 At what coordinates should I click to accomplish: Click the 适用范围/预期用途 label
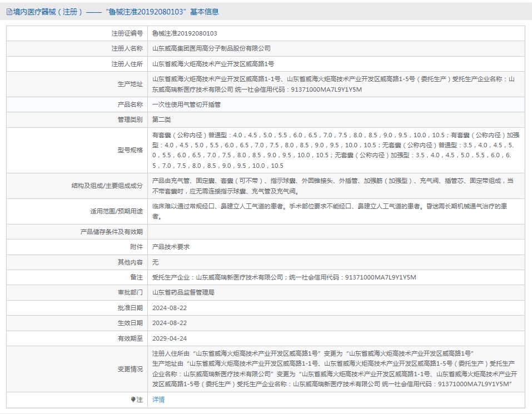click(116, 211)
